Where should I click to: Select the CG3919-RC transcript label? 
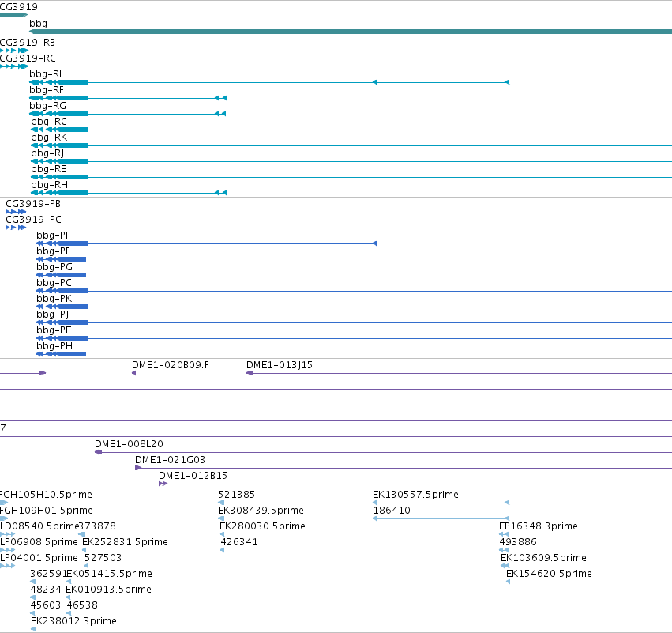click(28, 58)
